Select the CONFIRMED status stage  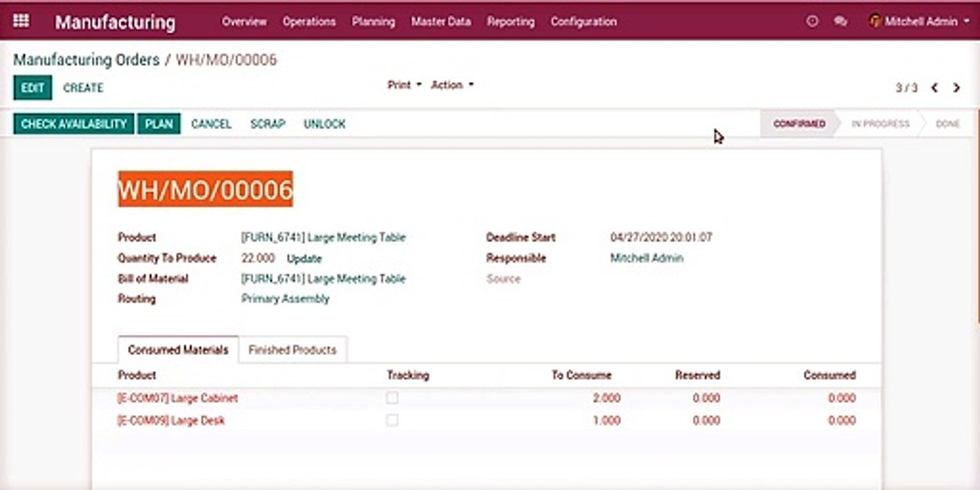pos(799,124)
